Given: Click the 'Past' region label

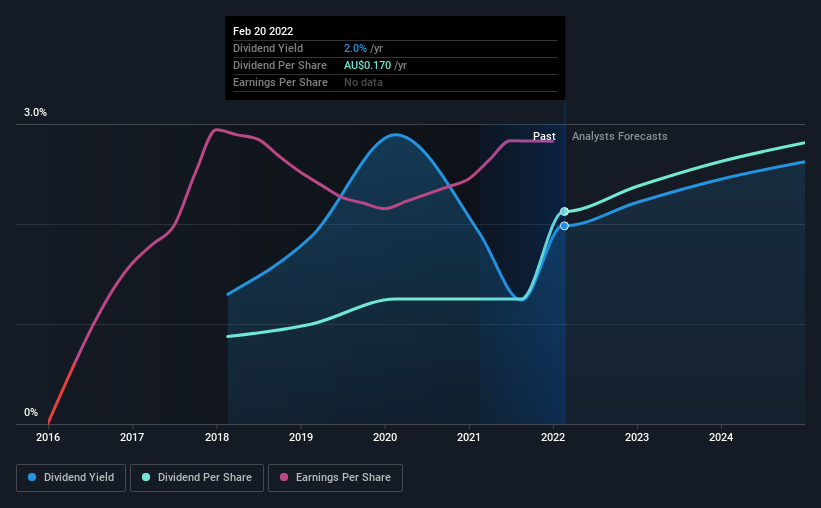Looking at the screenshot, I should point(544,136).
